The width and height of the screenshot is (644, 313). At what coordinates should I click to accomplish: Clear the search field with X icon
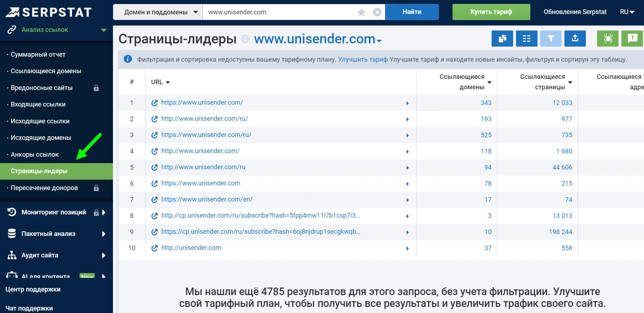pos(377,12)
